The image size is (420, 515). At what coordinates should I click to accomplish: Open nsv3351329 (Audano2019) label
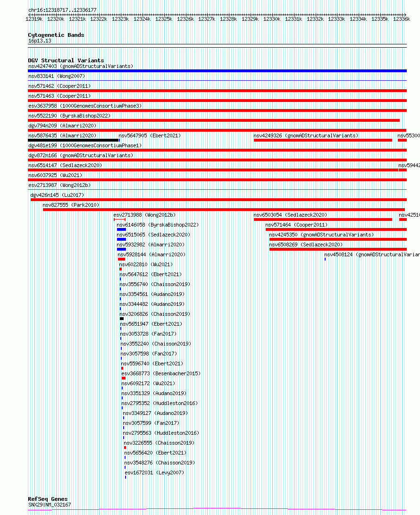tap(154, 393)
